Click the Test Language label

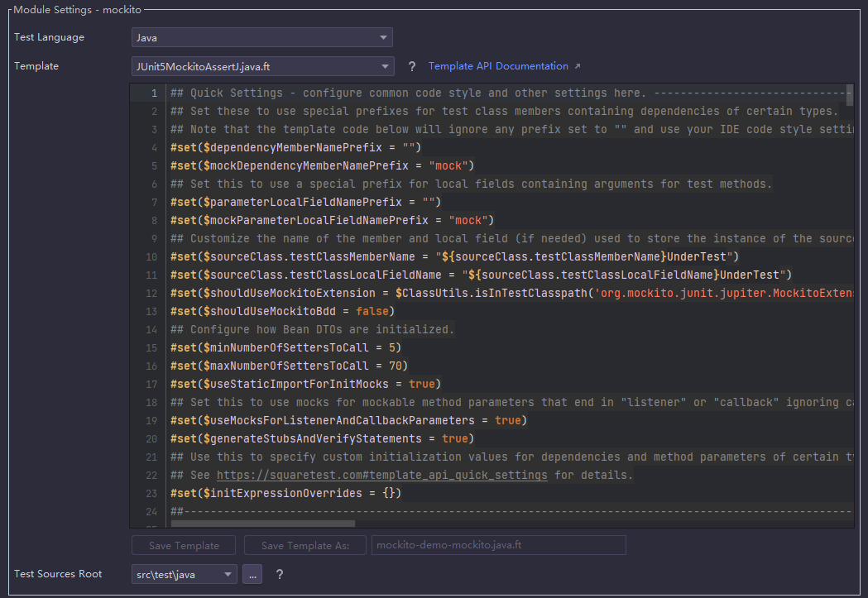pos(50,37)
